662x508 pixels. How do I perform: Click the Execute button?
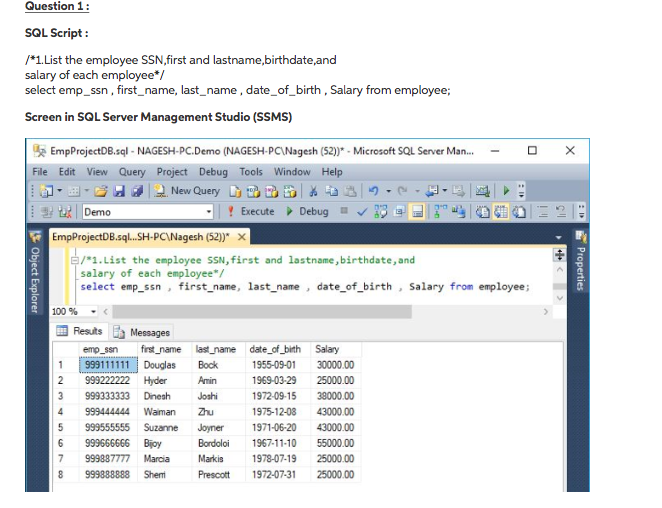pos(251,212)
